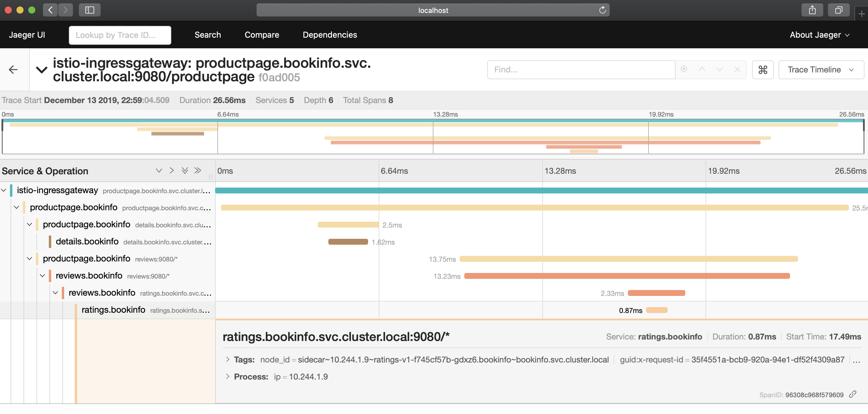The width and height of the screenshot is (868, 414).
Task: Select details.bookinfo span row
Action: (133, 242)
